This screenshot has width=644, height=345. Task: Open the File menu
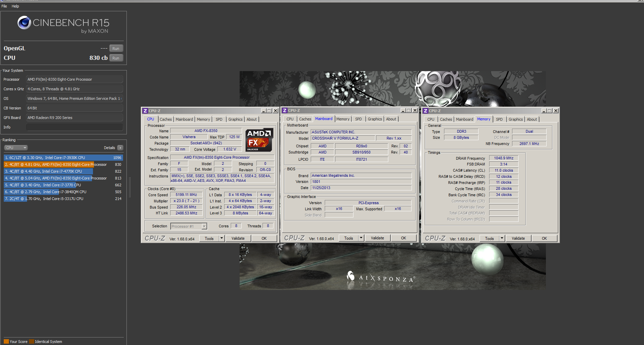[4, 6]
